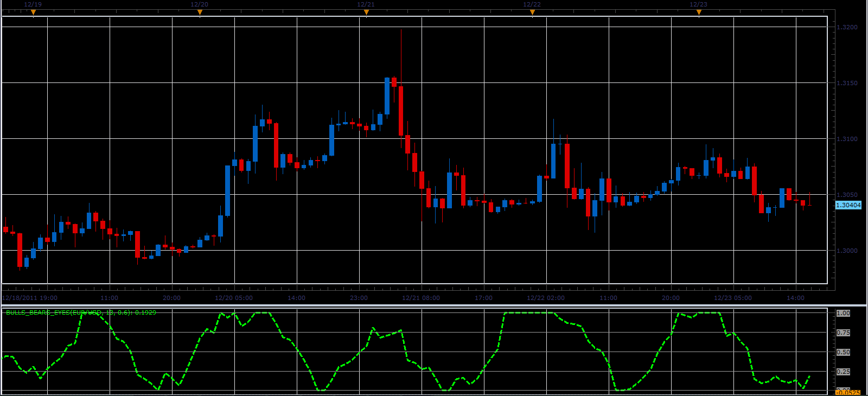Select the 12/21 08:00 time label

(x=421, y=298)
